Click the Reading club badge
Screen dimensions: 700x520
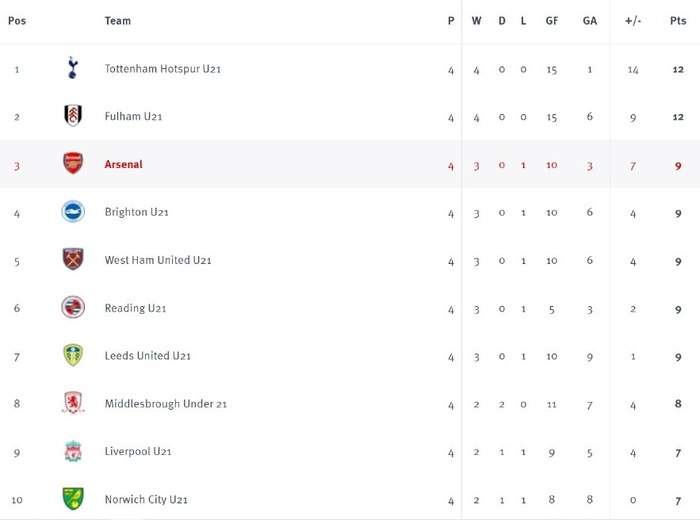[73, 307]
